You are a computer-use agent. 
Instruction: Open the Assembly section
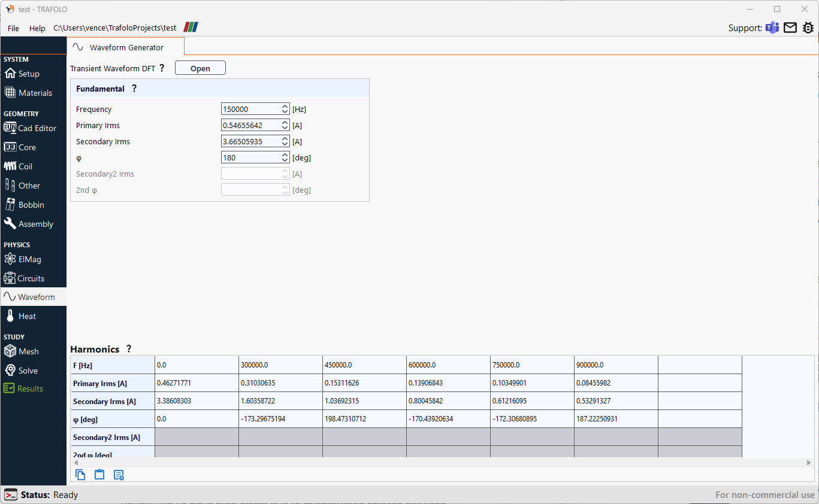(34, 224)
